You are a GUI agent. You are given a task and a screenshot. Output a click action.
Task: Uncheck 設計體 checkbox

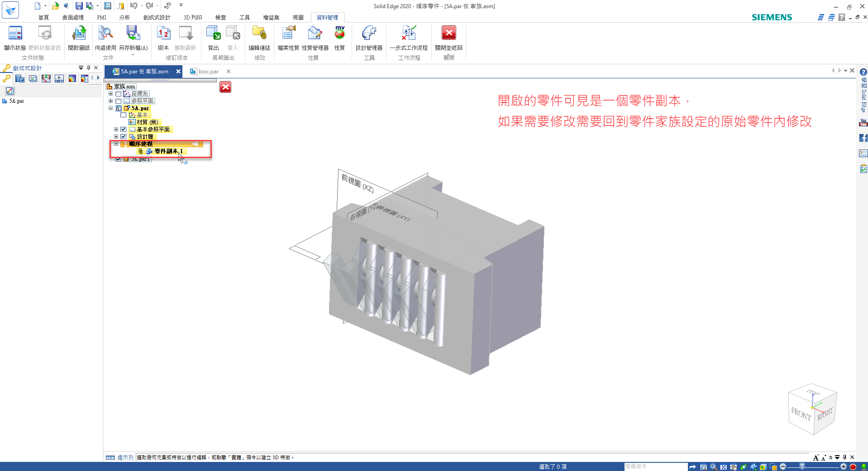tap(123, 136)
